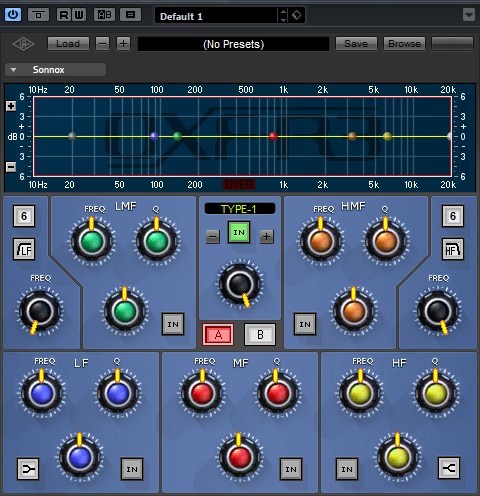Go to next preset with plus button

[x=123, y=44]
